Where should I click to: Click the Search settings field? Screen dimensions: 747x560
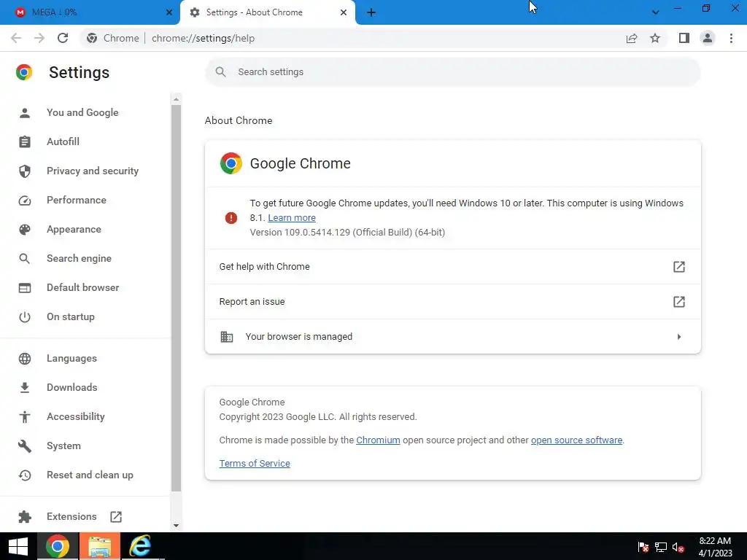pos(452,72)
